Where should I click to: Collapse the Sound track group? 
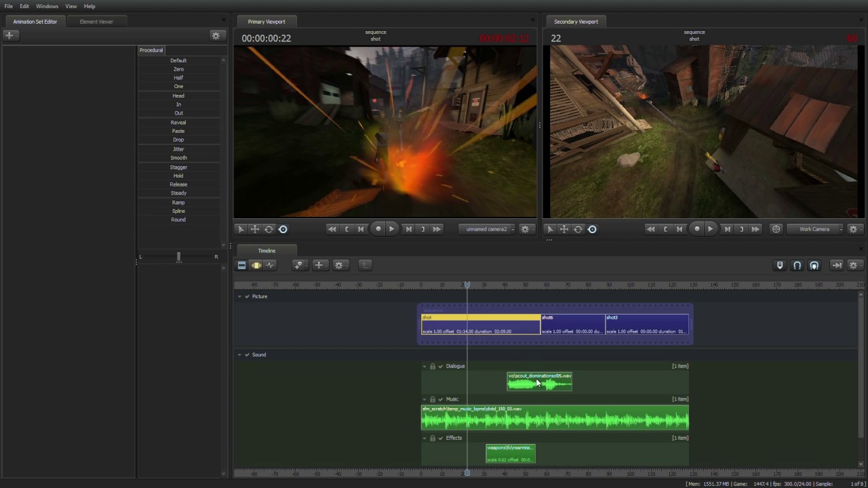click(x=239, y=354)
